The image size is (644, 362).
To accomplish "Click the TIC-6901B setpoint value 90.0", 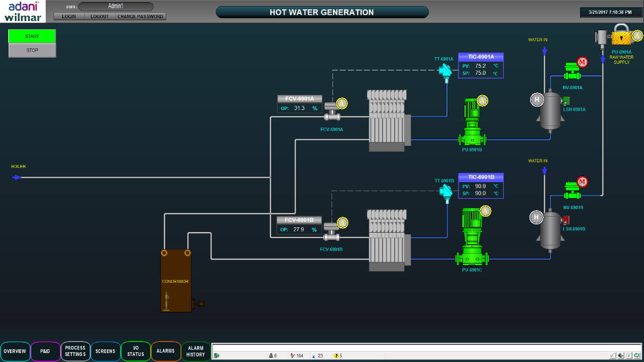I will click(480, 193).
